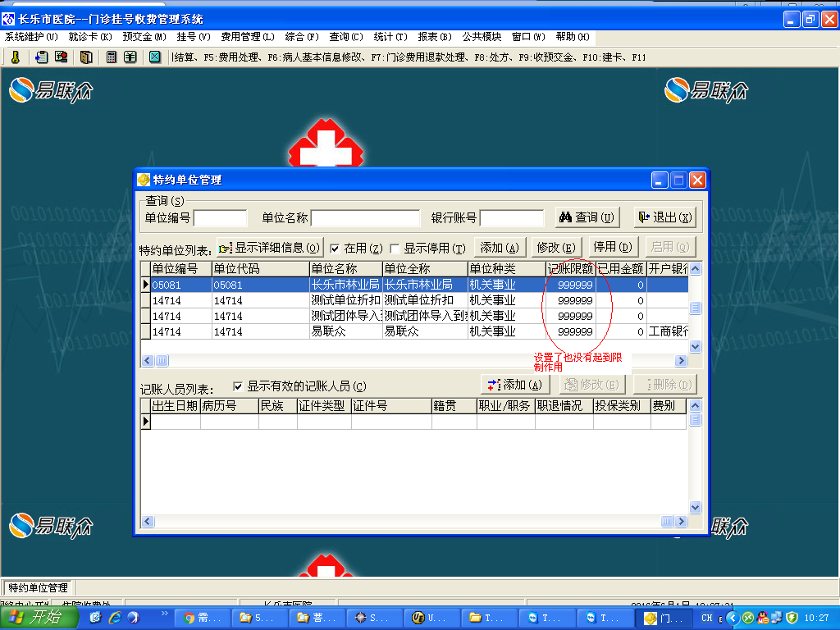Viewport: 840px width, 630px height.
Task: Click the 修改 button in the unit list toolbar
Action: [556, 248]
